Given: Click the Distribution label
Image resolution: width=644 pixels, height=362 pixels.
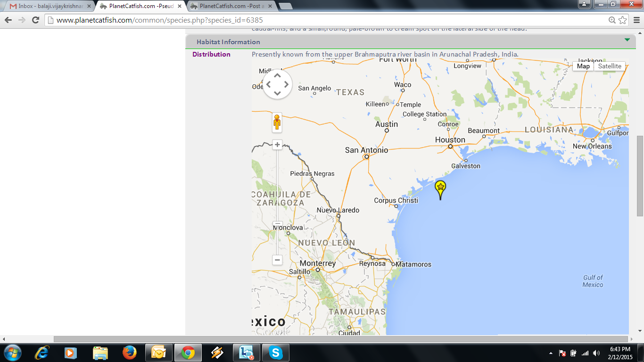Looking at the screenshot, I should tap(211, 54).
